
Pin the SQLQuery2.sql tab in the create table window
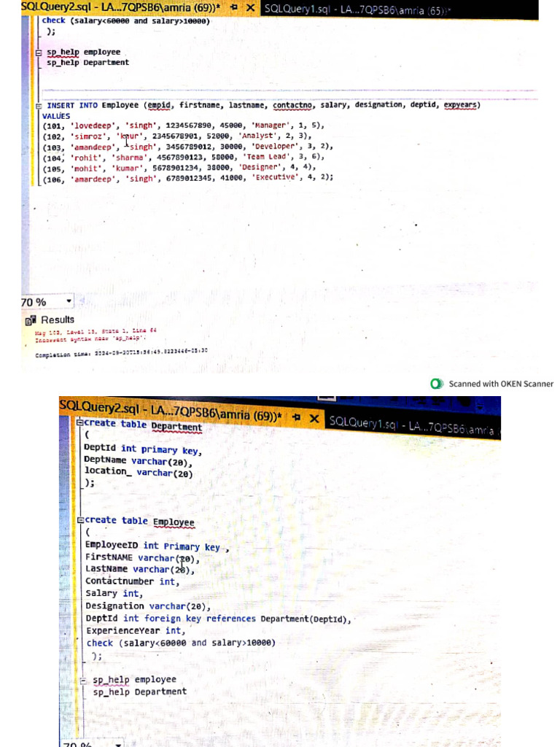tap(296, 417)
